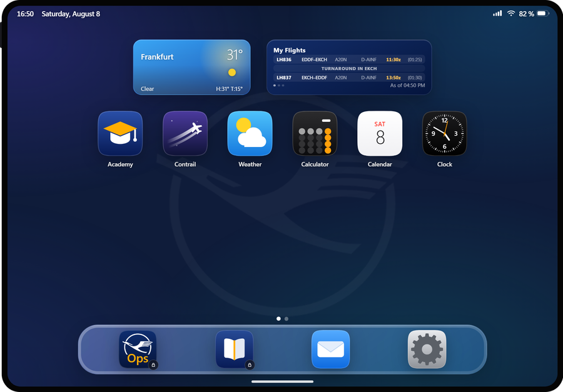Launch the Contrail app
This screenshot has height=392, width=563.
click(185, 134)
